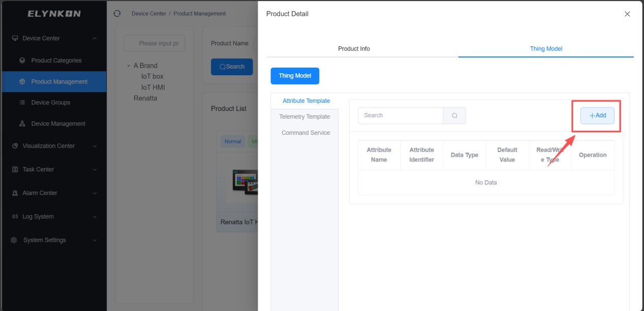Click the Default Value column header
644x311 pixels.
[507, 155]
